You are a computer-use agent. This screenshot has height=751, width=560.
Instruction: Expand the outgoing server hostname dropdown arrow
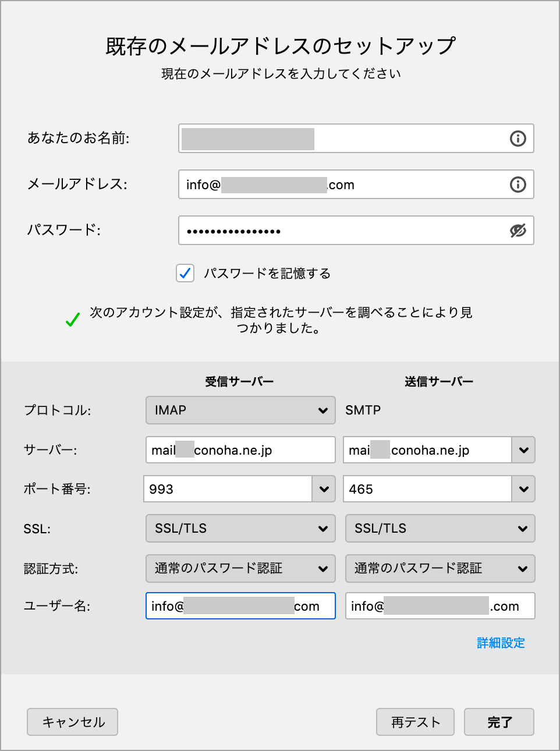click(x=523, y=450)
